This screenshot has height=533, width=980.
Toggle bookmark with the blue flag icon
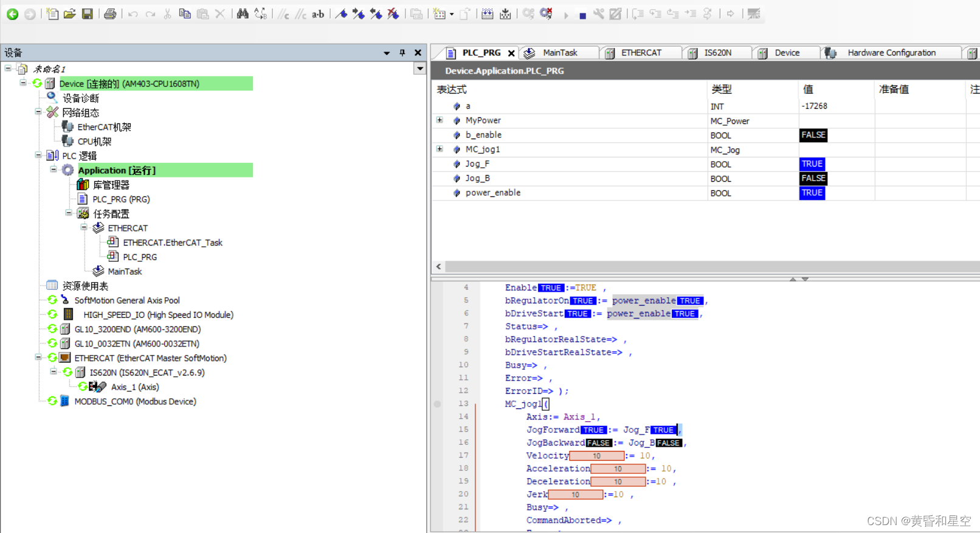click(342, 14)
